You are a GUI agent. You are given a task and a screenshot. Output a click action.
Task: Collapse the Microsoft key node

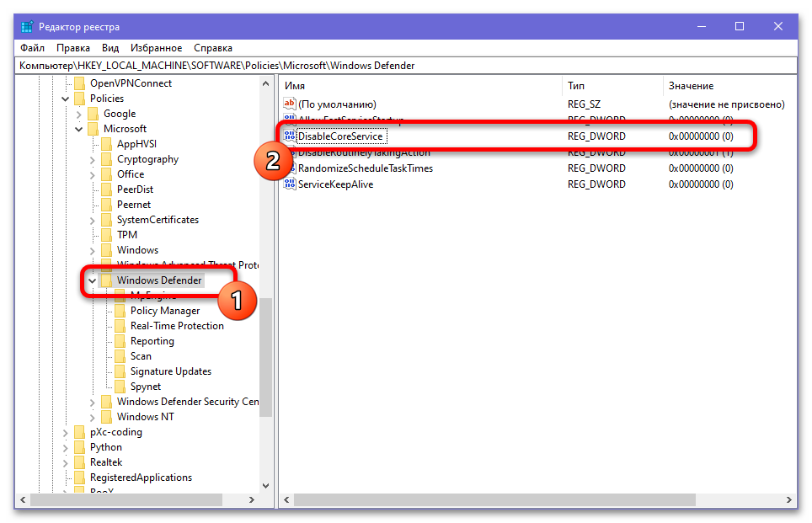[78, 129]
